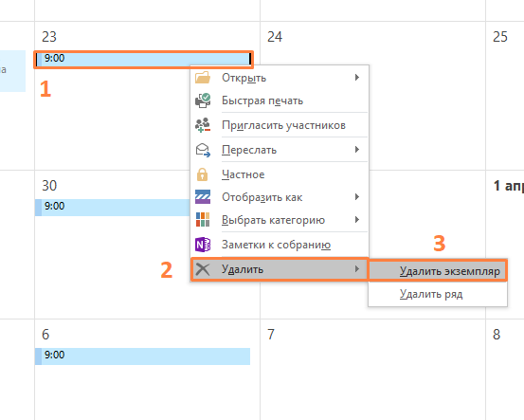Click the people icon for Пригласить участников
This screenshot has height=420, width=524.
point(203,125)
